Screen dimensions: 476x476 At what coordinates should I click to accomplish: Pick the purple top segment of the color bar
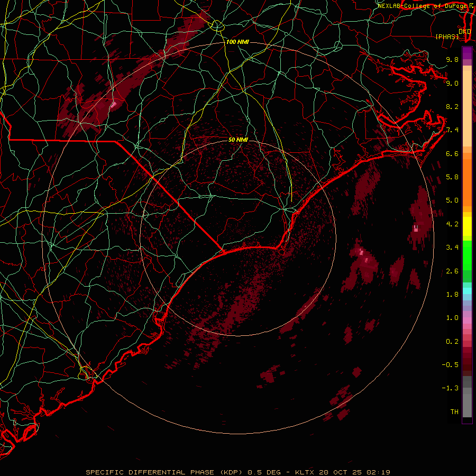[467, 53]
